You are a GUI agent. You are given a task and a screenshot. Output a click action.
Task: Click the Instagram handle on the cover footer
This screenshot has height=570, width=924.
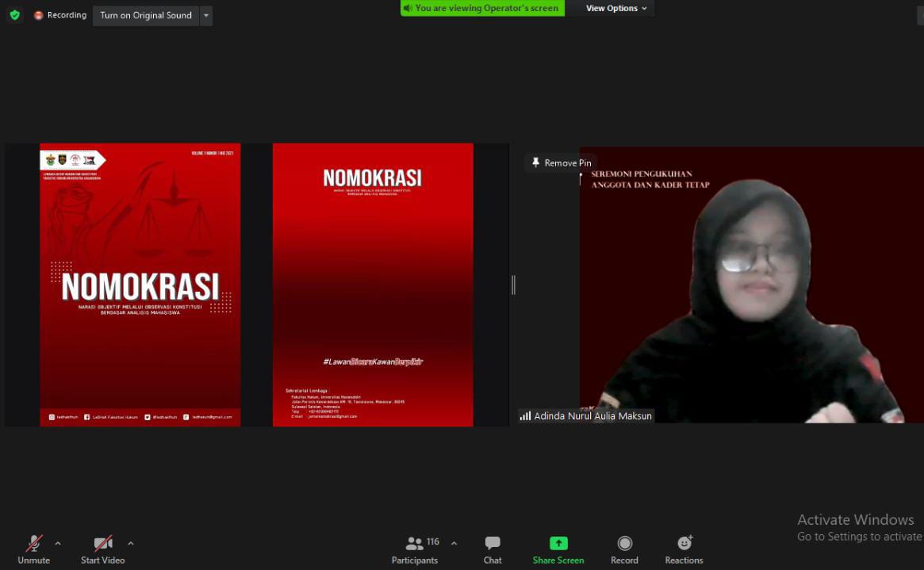click(63, 417)
